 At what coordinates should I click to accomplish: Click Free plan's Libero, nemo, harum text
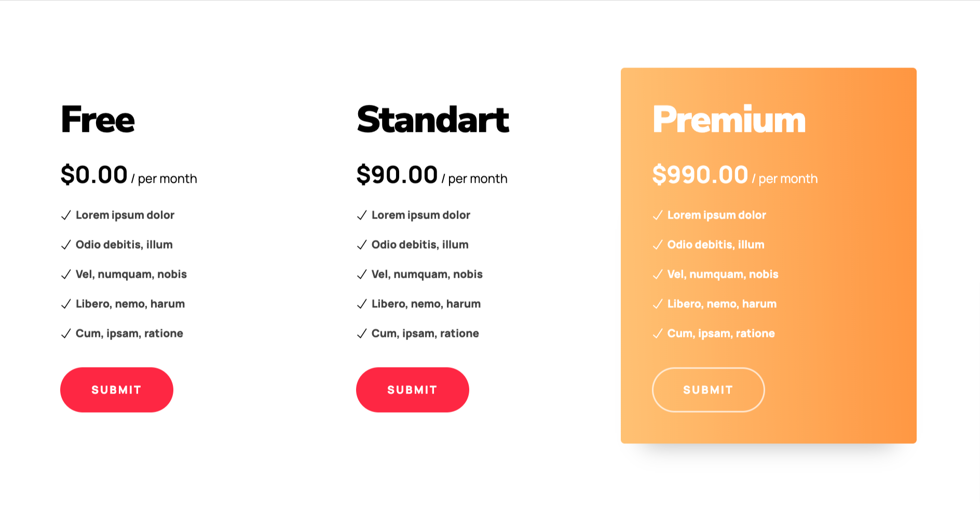click(130, 304)
